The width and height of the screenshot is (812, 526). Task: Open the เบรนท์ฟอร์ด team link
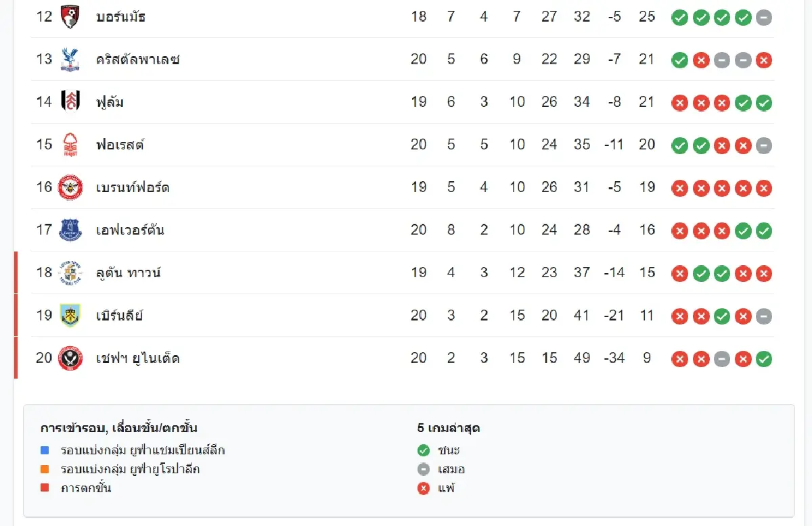(x=133, y=187)
